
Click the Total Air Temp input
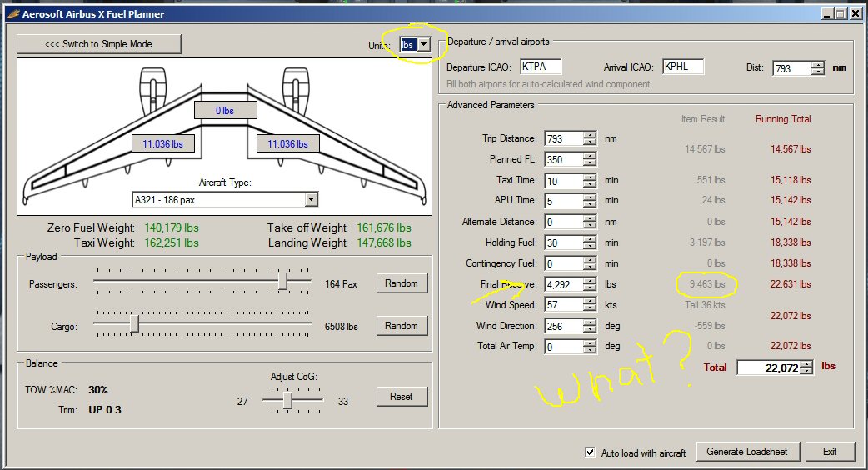pos(564,347)
